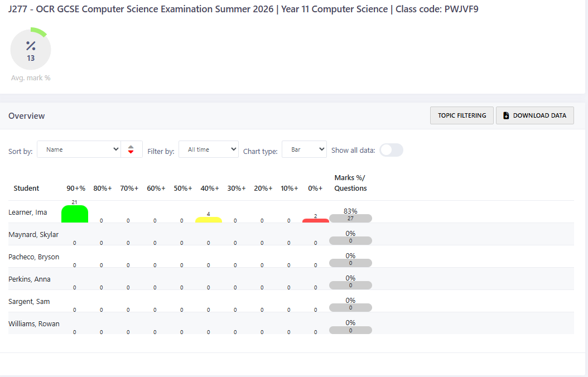Click Ima Learner's yellow 40%+ bar
The image size is (588, 377).
(x=209, y=220)
